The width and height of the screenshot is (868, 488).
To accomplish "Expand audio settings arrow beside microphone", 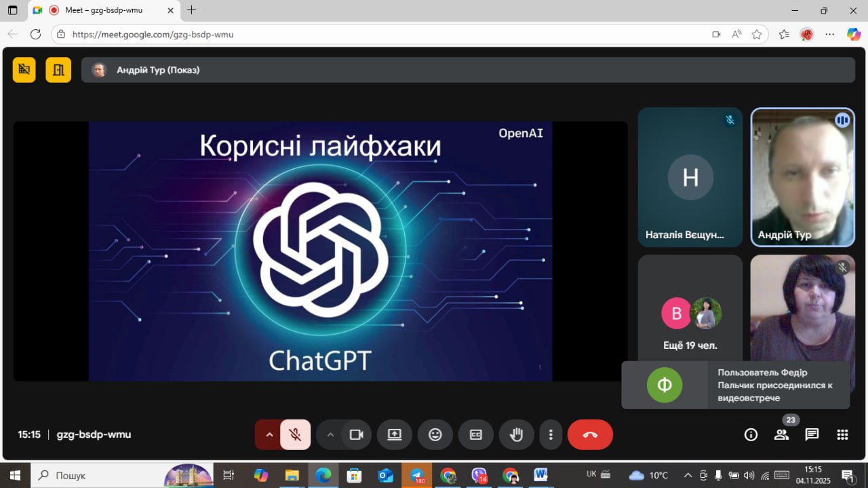I will point(269,434).
